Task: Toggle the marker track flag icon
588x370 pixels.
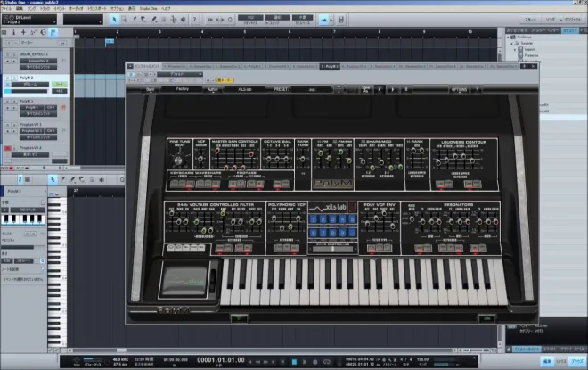Action: tap(53, 33)
